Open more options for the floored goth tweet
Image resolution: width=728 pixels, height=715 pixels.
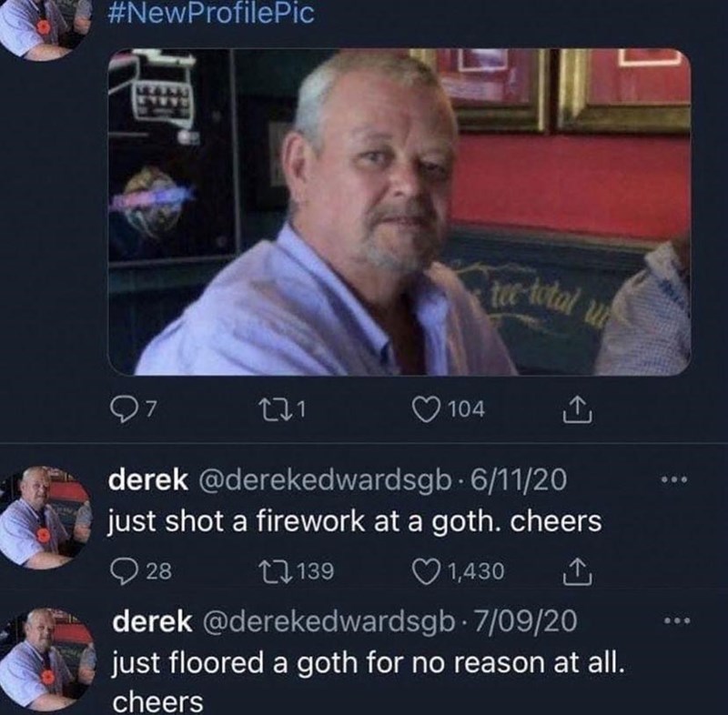pyautogui.click(x=677, y=620)
